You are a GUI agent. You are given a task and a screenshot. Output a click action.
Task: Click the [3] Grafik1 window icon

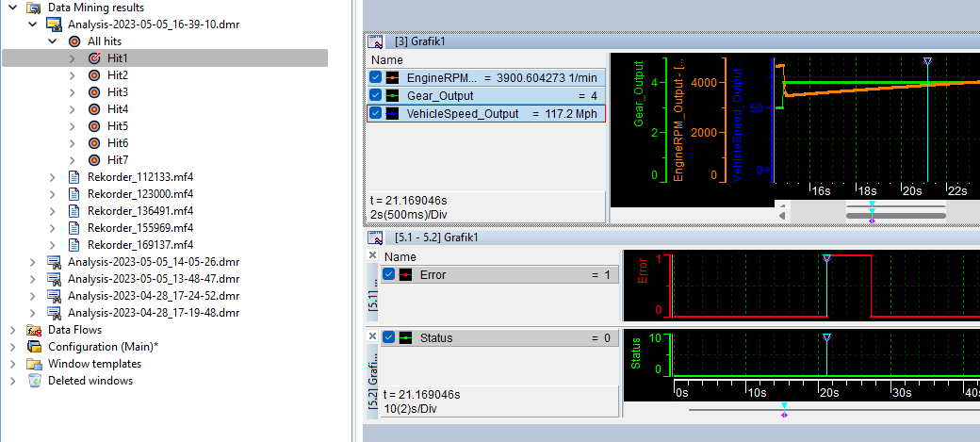(x=375, y=41)
